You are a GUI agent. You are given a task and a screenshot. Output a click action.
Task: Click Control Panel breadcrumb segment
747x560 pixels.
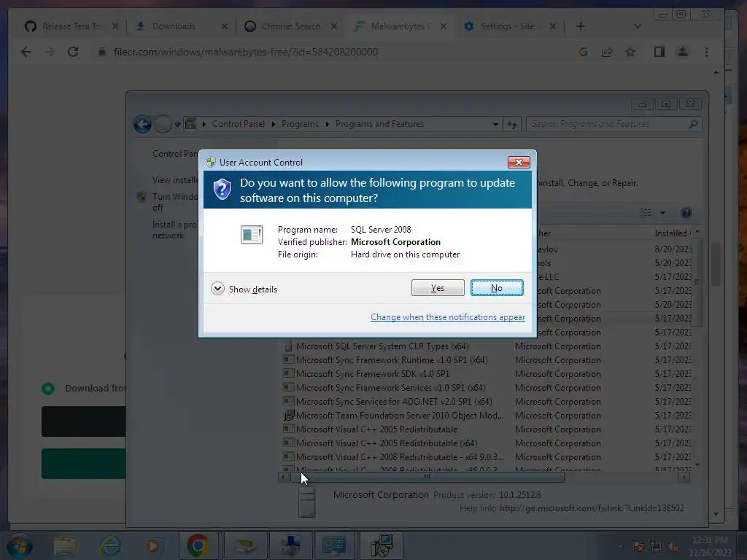tap(239, 124)
